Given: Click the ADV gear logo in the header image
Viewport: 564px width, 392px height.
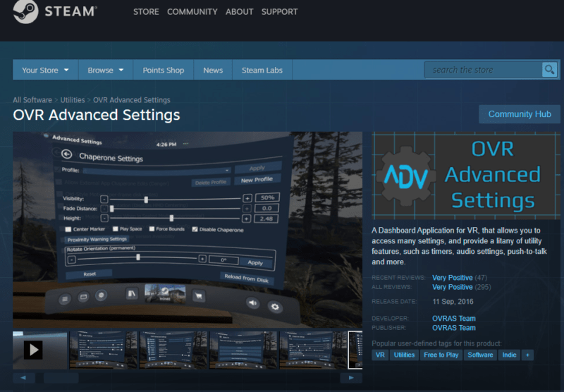Looking at the screenshot, I should pyautogui.click(x=406, y=176).
